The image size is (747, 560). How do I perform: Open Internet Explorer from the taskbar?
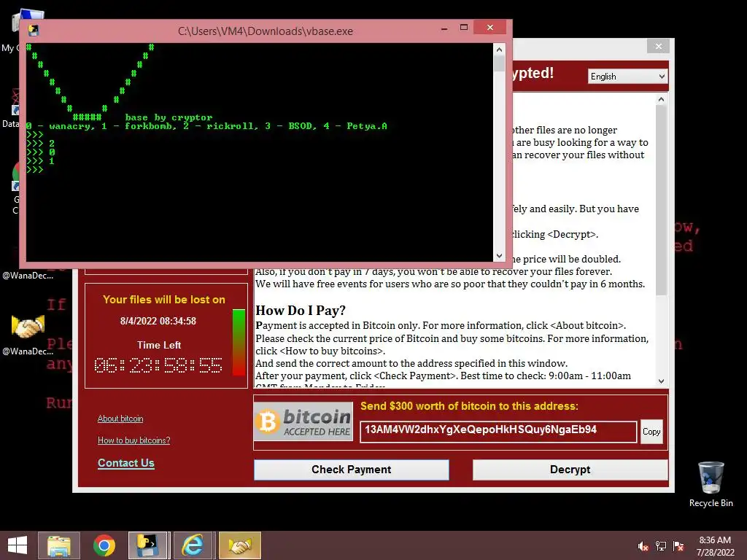[x=193, y=545]
